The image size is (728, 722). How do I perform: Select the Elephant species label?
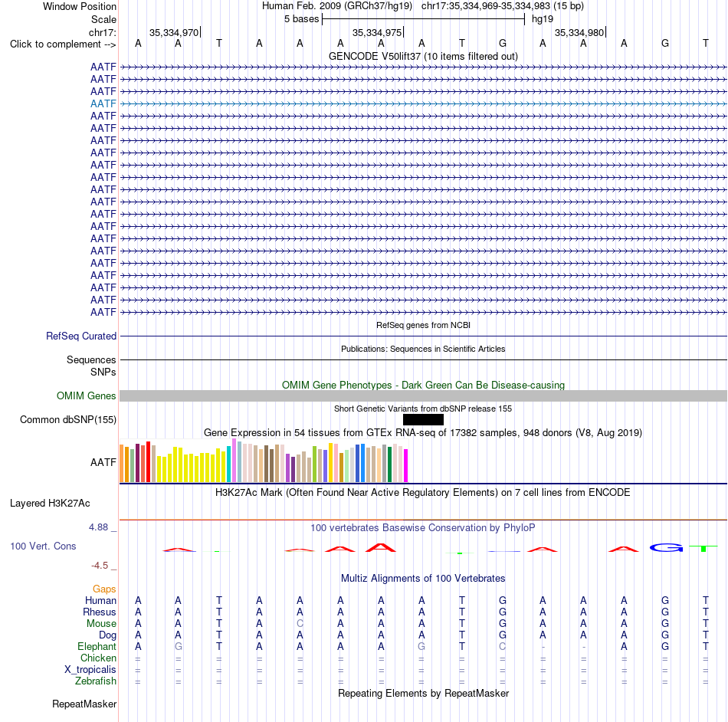pos(97,646)
